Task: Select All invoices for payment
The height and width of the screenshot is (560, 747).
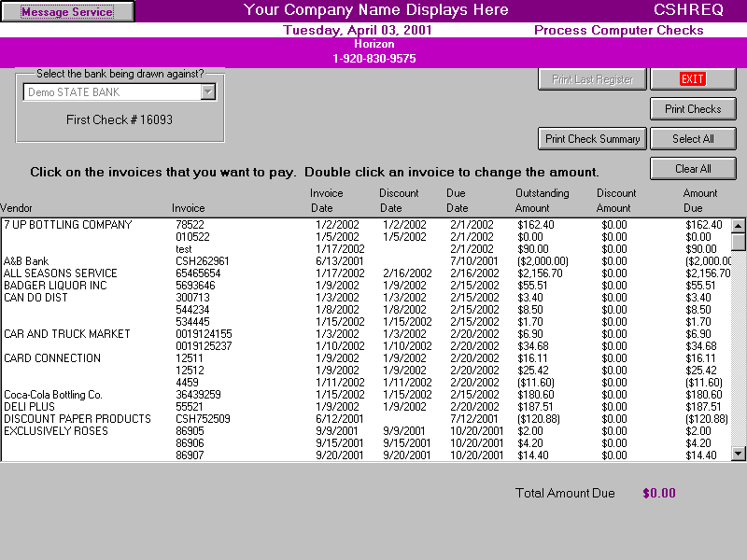Action: [x=693, y=138]
